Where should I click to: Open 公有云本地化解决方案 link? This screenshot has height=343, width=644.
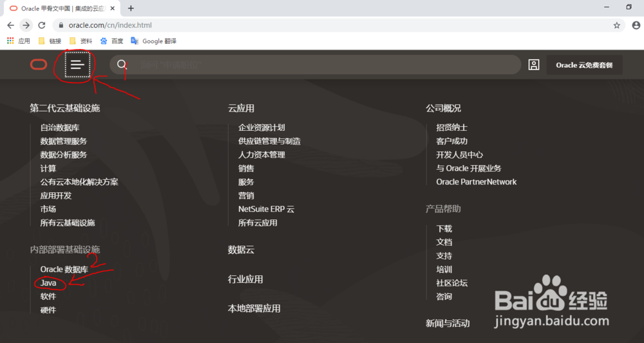coord(79,182)
